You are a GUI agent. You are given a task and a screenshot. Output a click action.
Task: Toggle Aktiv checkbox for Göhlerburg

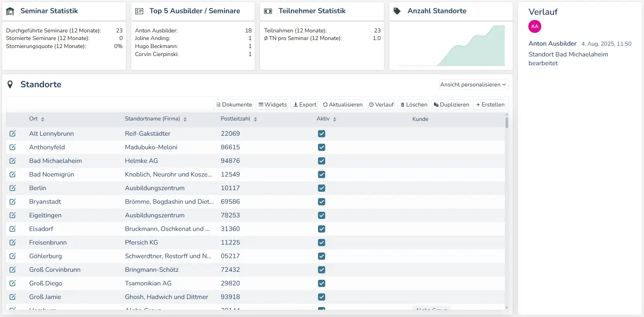(x=322, y=256)
